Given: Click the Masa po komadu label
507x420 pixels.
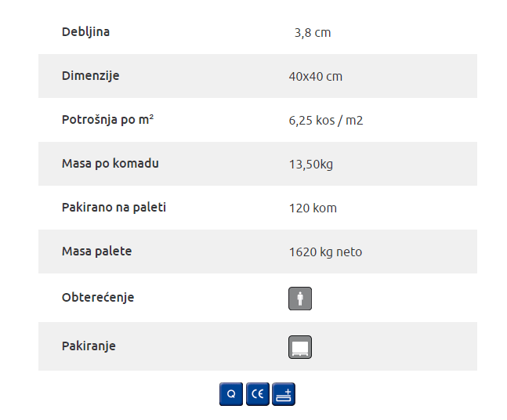Looking at the screenshot, I should [x=110, y=164].
